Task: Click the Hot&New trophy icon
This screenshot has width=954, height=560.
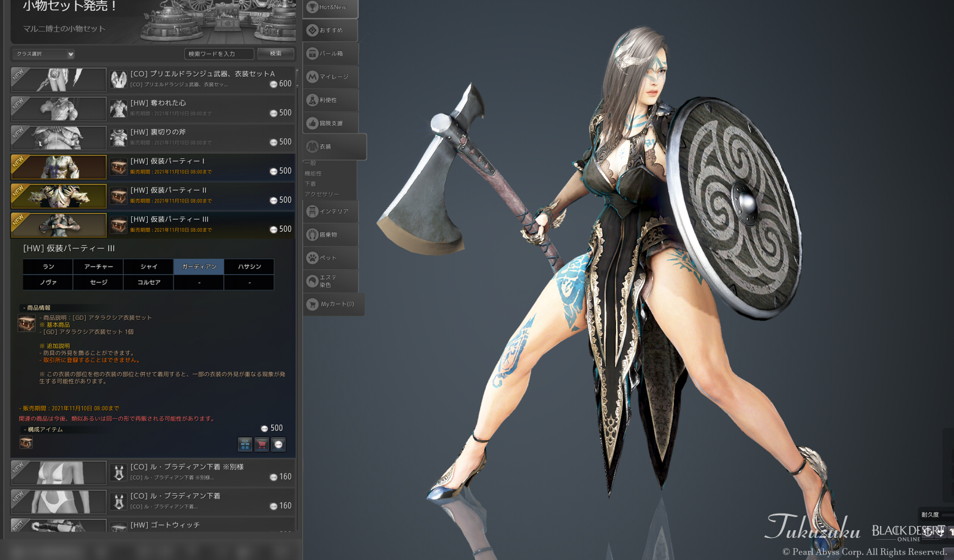Action: 312,7
